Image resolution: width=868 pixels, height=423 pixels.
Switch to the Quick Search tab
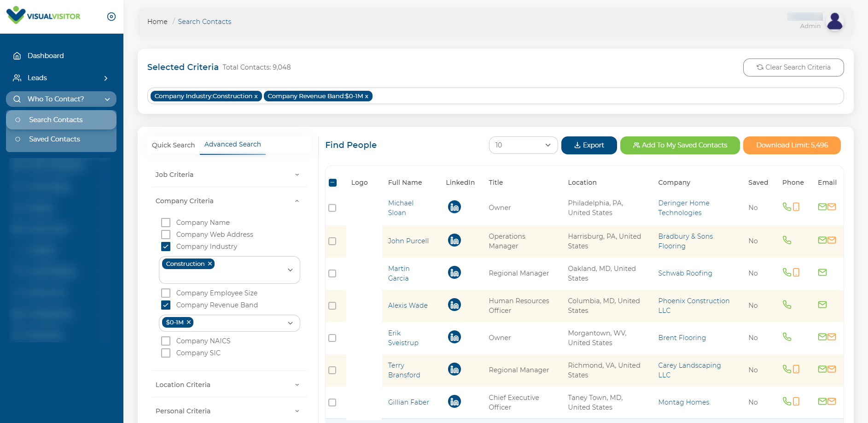click(x=173, y=145)
